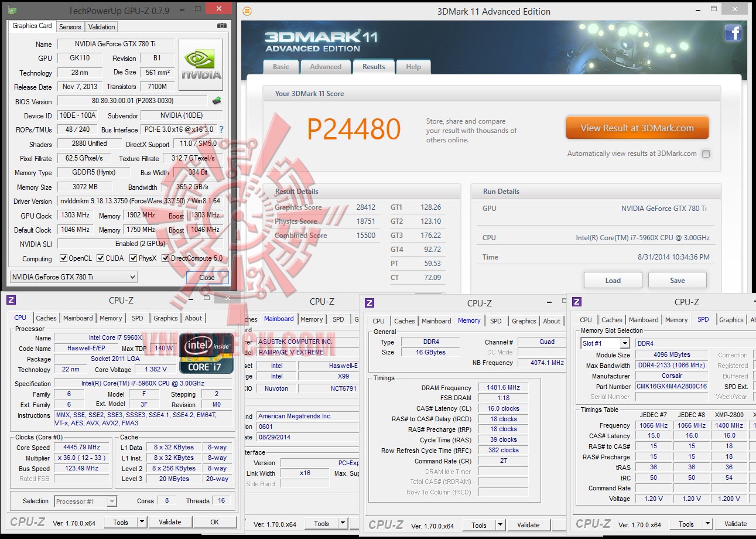
Task: Click the GPU-Z title bar app icon
Action: tap(13, 11)
